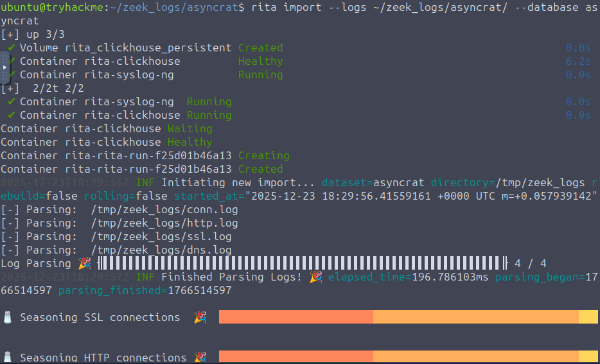Click the Log Parsing progress bar
This screenshot has width=600, height=364.
[x=302, y=263]
